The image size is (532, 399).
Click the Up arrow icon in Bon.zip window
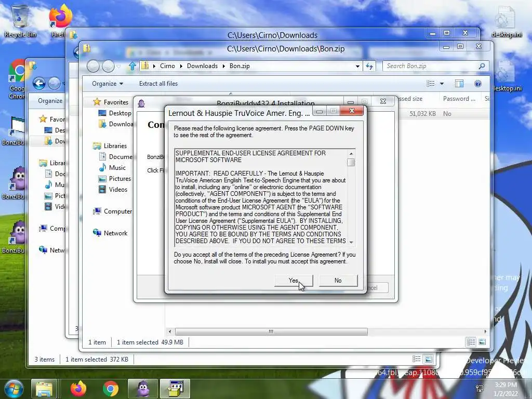[132, 66]
